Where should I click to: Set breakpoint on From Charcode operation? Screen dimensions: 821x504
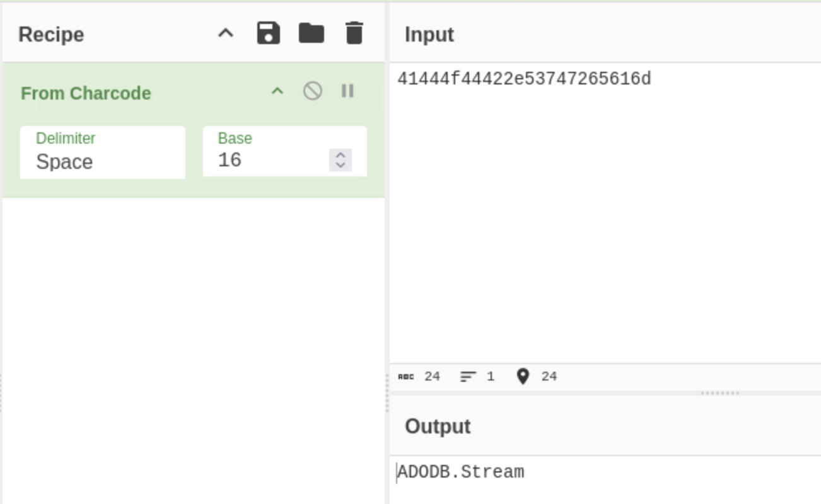(x=347, y=91)
